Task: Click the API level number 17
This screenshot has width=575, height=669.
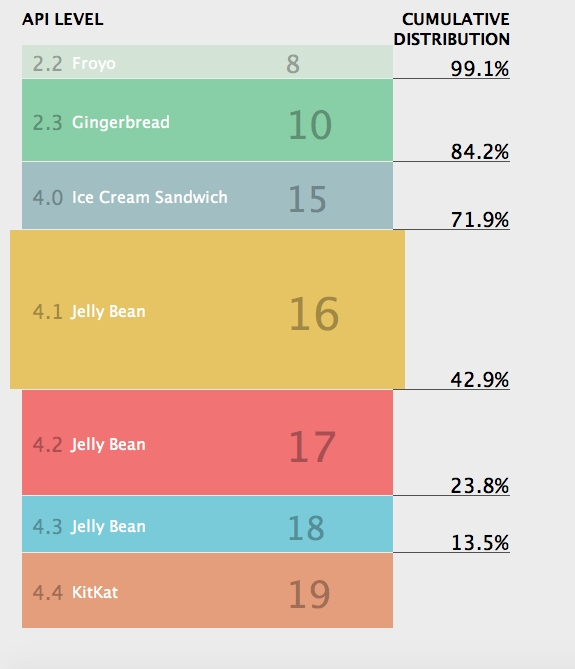Action: click(x=312, y=447)
